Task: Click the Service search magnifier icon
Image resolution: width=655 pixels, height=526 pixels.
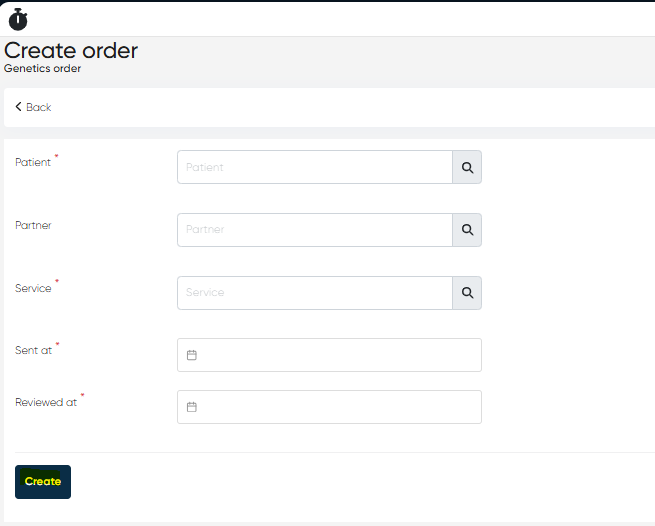Action: (467, 293)
